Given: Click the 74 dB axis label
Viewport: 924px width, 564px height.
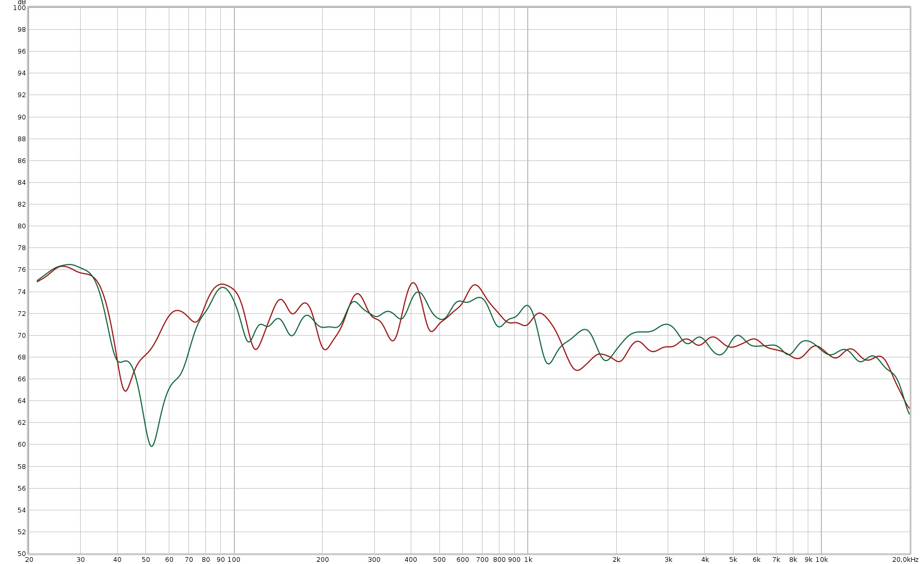Looking at the screenshot, I should pyautogui.click(x=21, y=292).
